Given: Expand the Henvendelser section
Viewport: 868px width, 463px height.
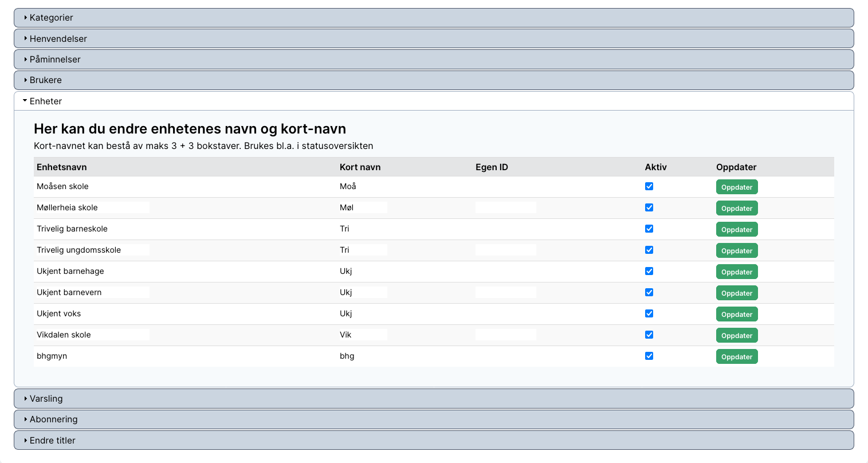Looking at the screenshot, I should tap(434, 39).
